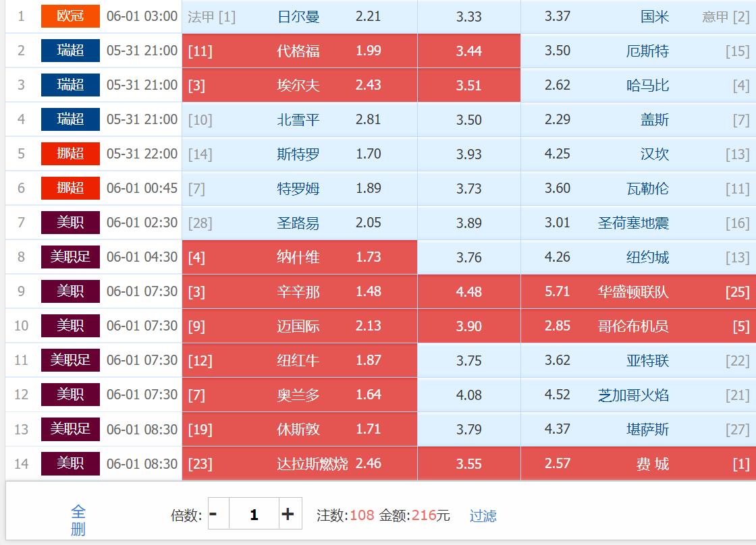Select draw odds 3.79 in 休斯敦 match
This screenshot has width=756, height=545.
coord(469,429)
